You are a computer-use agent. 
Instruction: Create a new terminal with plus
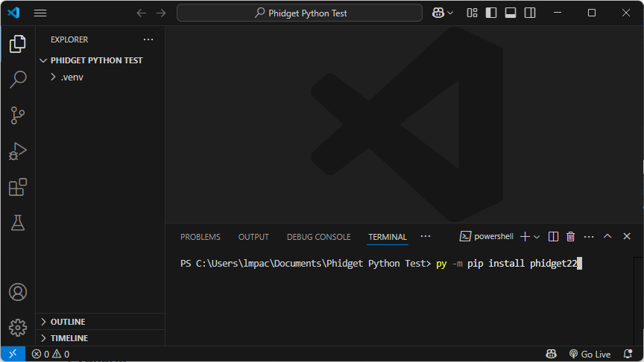tap(525, 236)
